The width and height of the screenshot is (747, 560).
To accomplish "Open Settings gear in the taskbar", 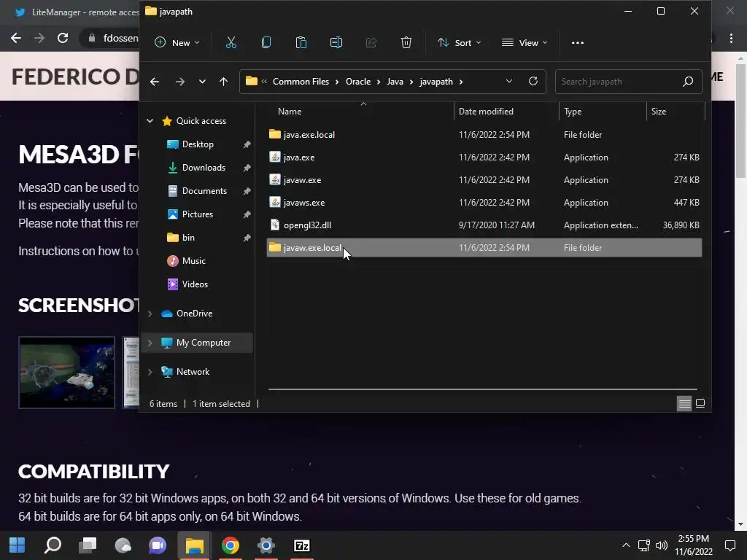I will [x=266, y=545].
